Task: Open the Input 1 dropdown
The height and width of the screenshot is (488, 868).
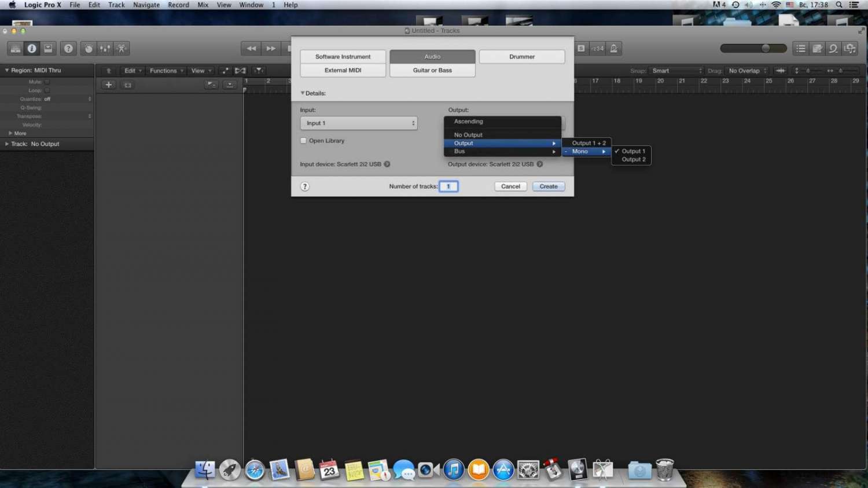Action: 358,123
